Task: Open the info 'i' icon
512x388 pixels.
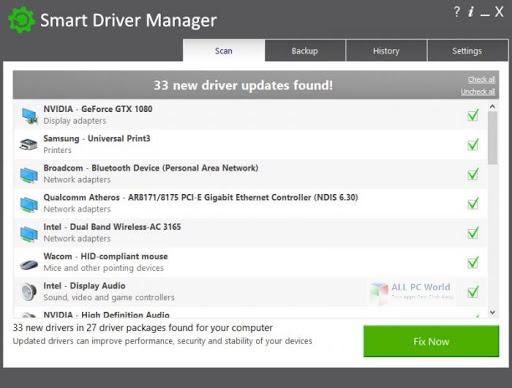Action: pyautogui.click(x=471, y=12)
